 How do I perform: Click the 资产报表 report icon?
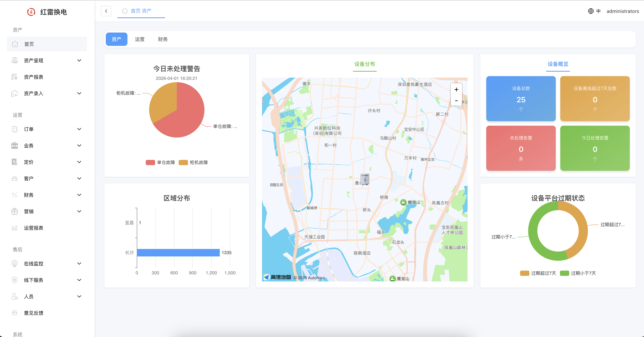pos(15,77)
